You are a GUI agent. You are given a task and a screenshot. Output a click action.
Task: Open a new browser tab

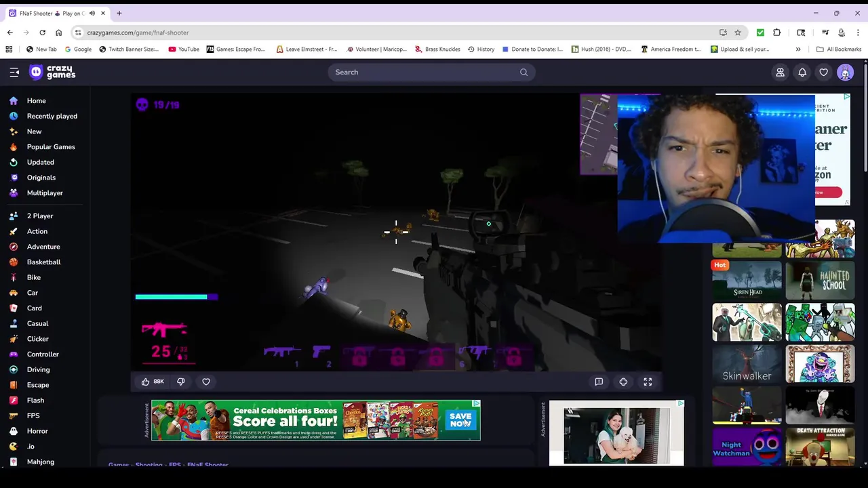tap(119, 14)
